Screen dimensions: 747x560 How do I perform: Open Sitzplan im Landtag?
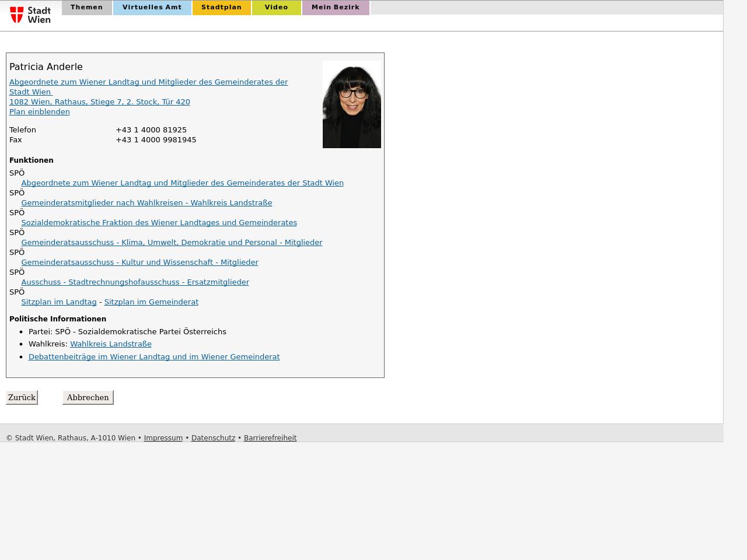click(59, 302)
